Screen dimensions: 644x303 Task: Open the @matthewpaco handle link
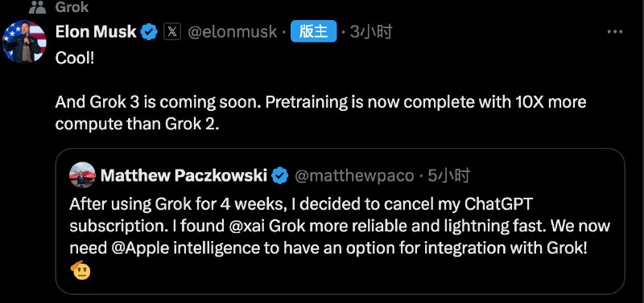click(354, 176)
